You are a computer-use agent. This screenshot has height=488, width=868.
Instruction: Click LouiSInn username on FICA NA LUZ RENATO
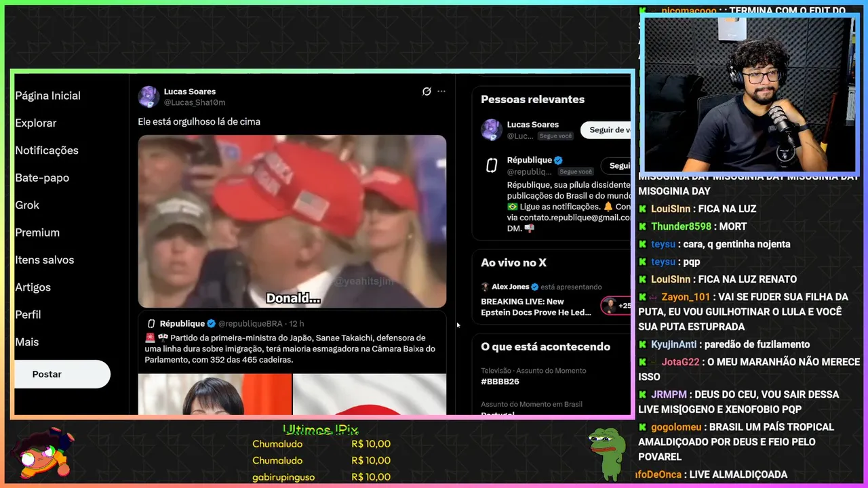pos(670,279)
